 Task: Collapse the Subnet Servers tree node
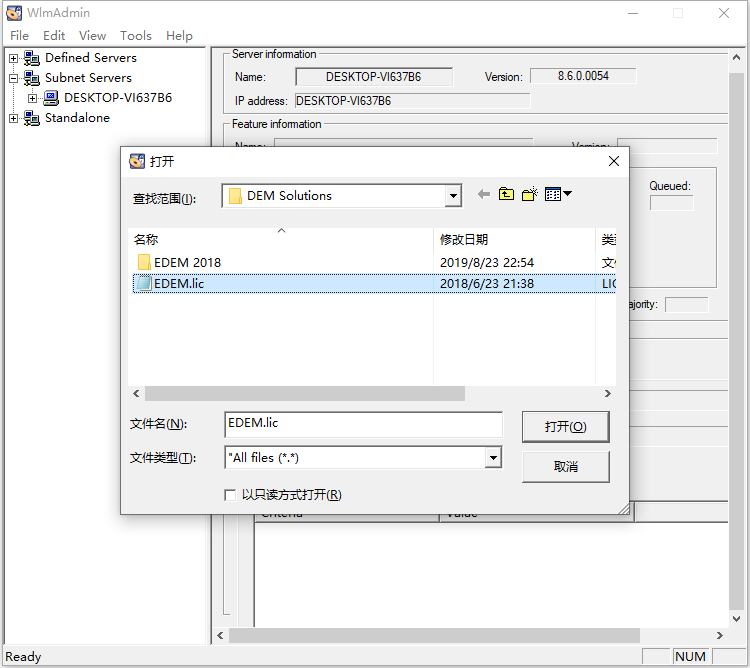13,78
